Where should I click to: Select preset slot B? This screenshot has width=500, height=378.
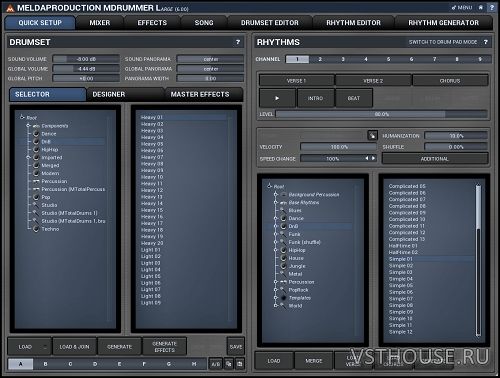45,364
